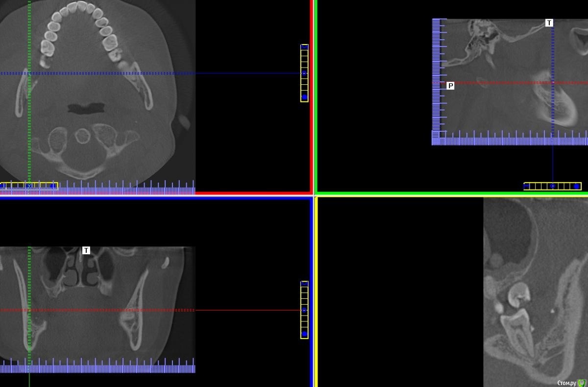
Task: Click the middle handle of the axial view's vertical slider
Action: pyautogui.click(x=304, y=73)
